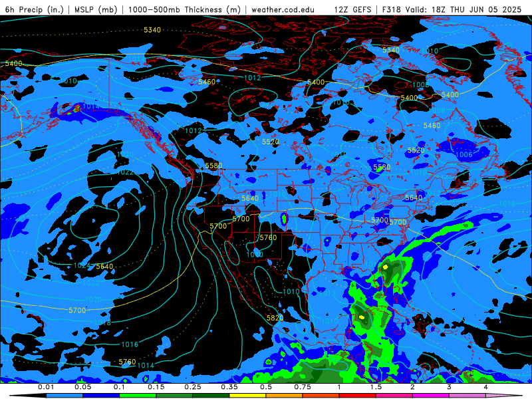
Task: Click the yellow legend color swatch
Action: [x=247, y=396]
